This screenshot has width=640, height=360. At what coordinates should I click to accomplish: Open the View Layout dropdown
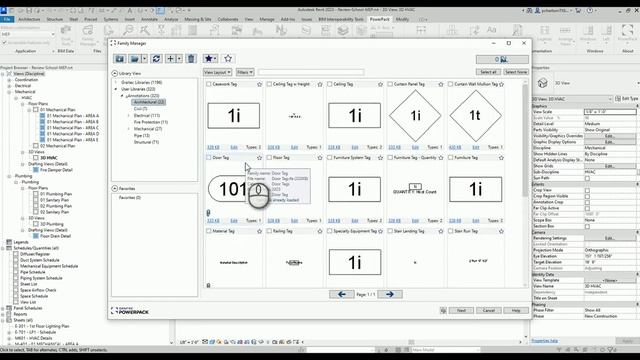coord(218,72)
